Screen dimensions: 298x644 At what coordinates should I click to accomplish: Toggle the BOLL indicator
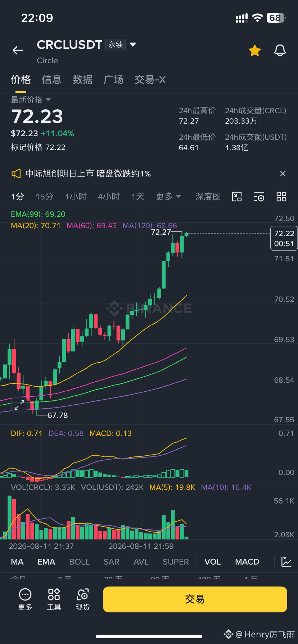click(79, 562)
